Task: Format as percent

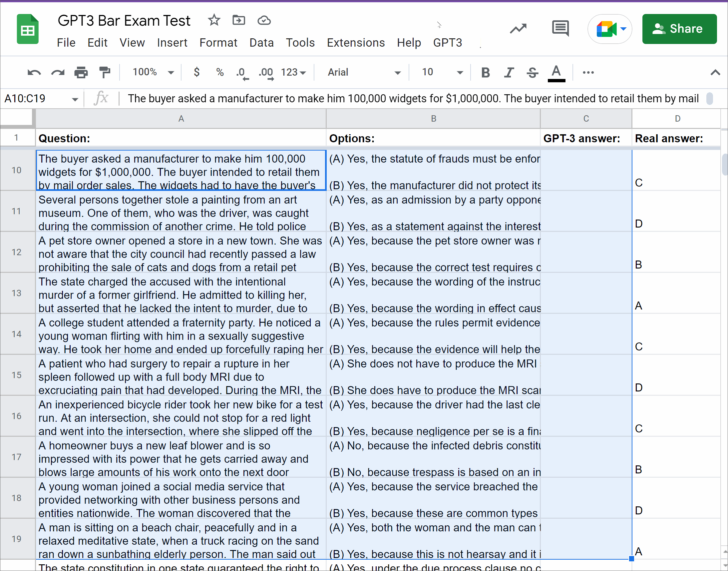Action: tap(220, 72)
